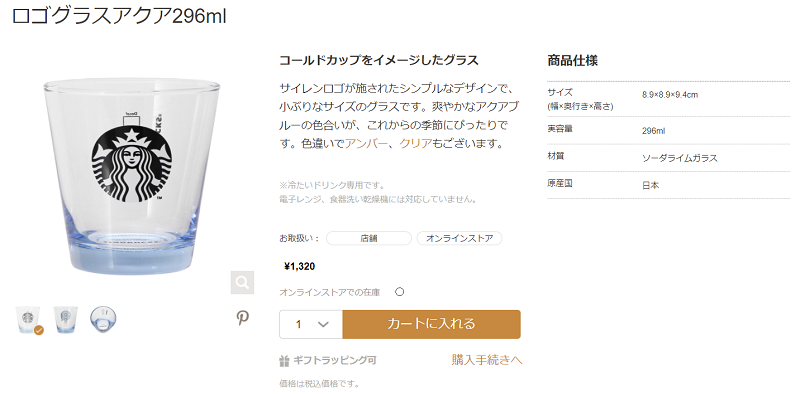Open the アンバー color variant link

[366, 143]
